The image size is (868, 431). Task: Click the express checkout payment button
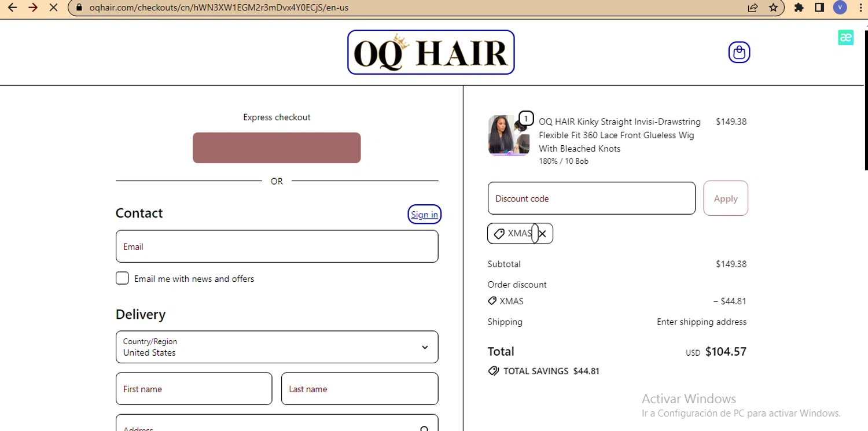[277, 148]
